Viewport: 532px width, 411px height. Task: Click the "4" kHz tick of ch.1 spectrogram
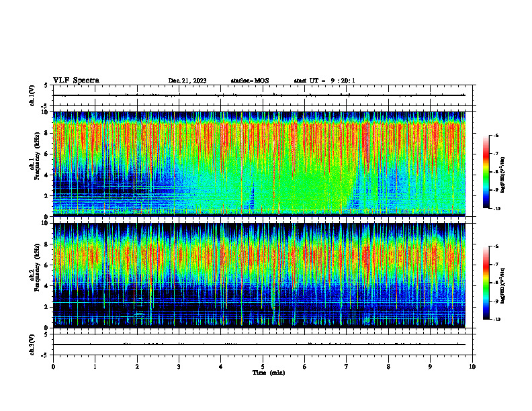[x=46, y=175]
